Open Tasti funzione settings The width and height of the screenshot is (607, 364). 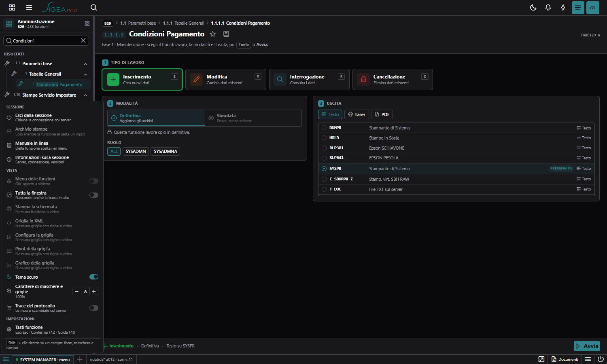(53, 330)
